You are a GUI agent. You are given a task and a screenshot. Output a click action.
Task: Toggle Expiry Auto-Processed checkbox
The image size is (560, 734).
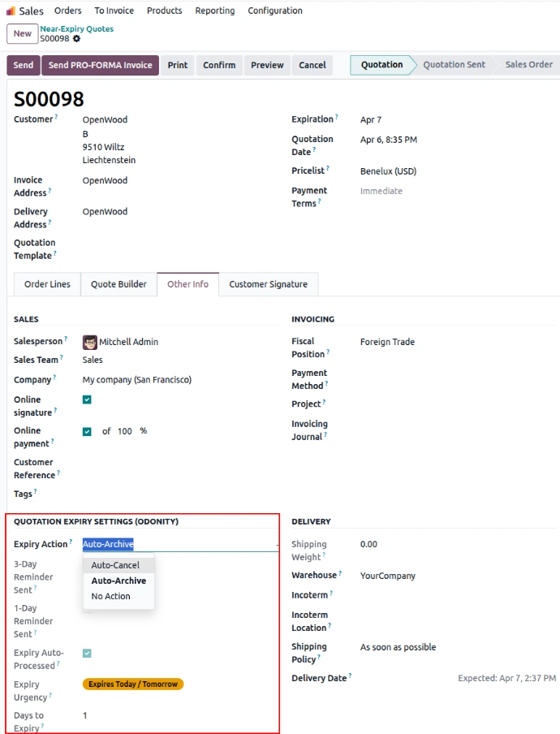click(x=87, y=653)
